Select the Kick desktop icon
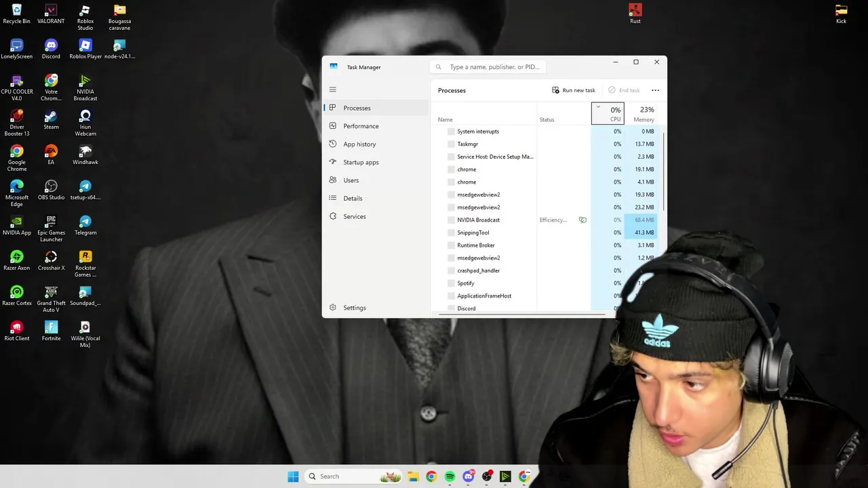868x488 pixels. pyautogui.click(x=841, y=14)
